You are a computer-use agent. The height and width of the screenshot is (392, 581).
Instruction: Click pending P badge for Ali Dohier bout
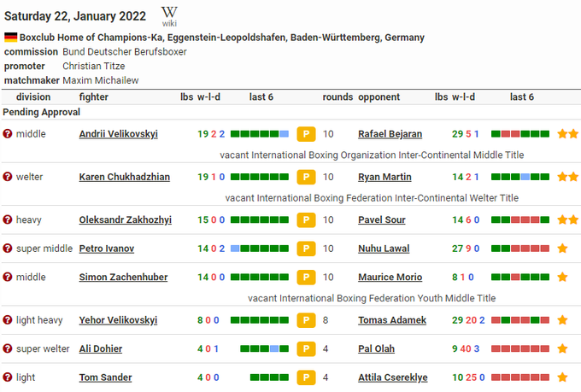point(306,349)
